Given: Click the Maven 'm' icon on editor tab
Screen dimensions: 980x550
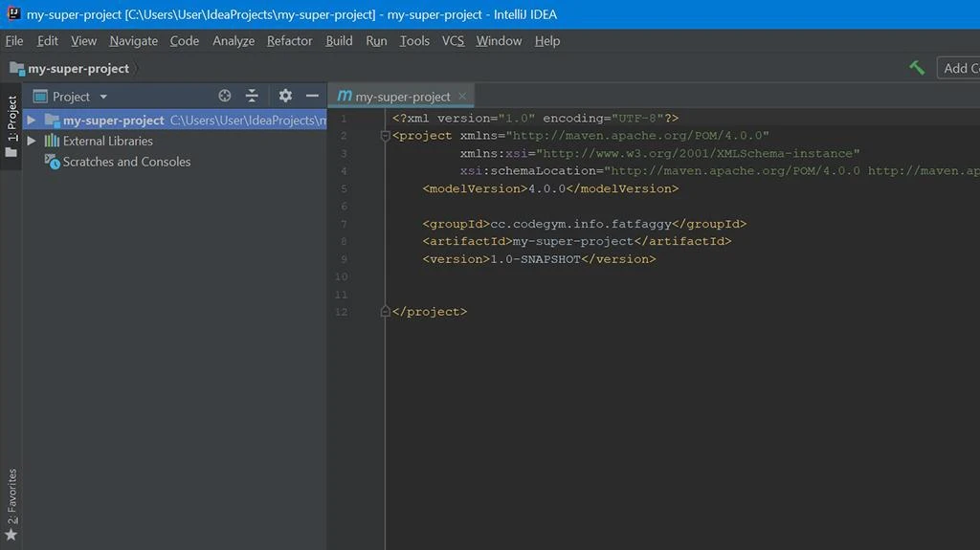Looking at the screenshot, I should tap(345, 96).
